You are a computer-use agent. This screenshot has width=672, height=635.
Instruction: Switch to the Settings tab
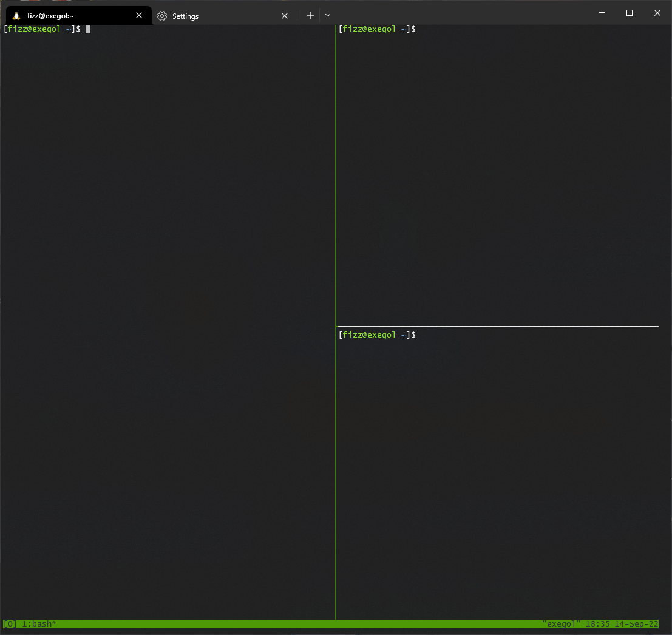pyautogui.click(x=223, y=16)
